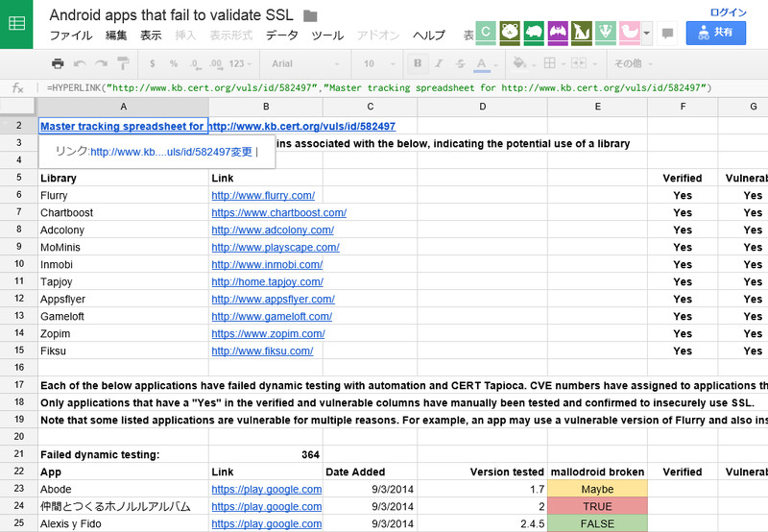This screenshot has width=768, height=532.
Task: Click the blue 共有 share button
Action: (x=715, y=32)
